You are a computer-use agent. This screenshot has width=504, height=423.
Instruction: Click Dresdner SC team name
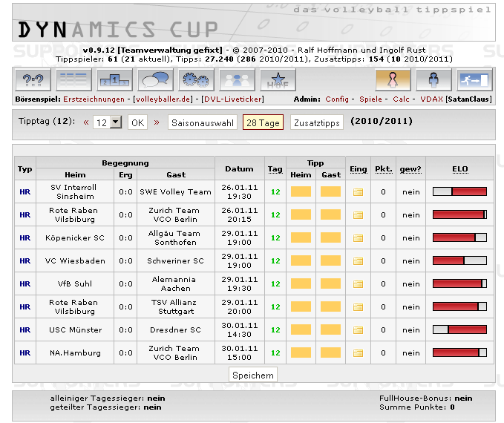point(175,329)
